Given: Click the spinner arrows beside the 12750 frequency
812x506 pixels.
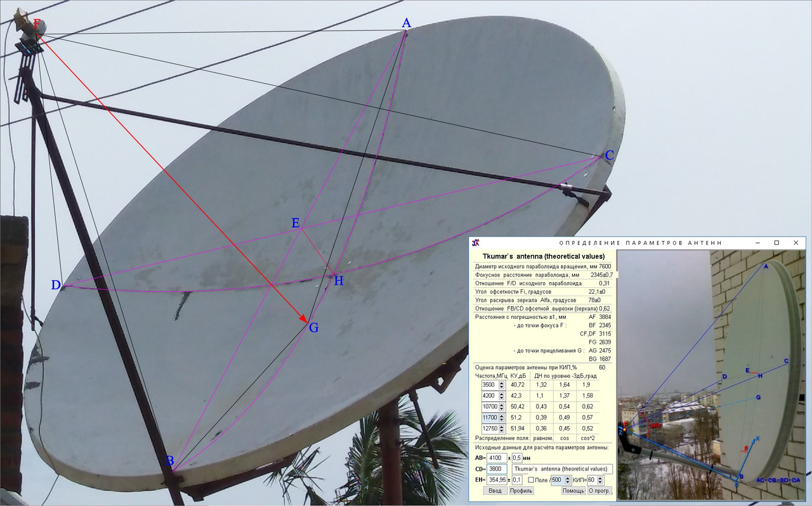Looking at the screenshot, I should point(501,429).
